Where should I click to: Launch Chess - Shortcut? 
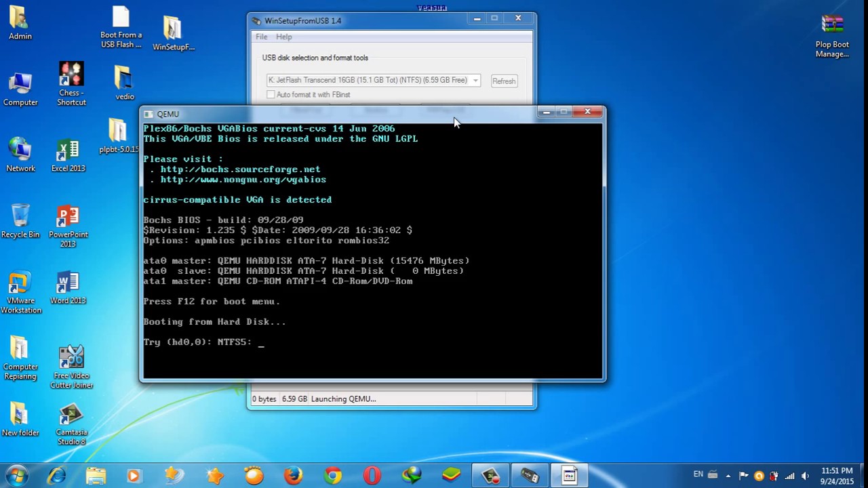pos(71,85)
